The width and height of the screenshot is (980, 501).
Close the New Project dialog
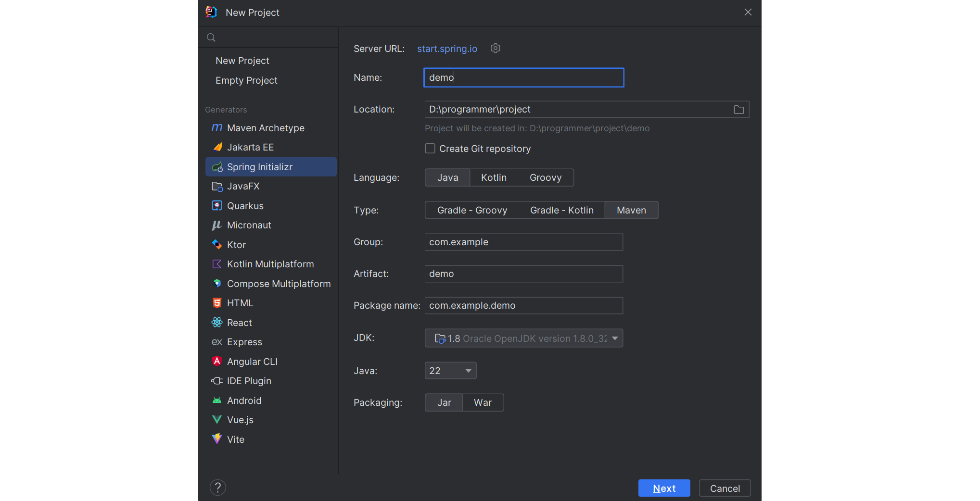click(748, 12)
